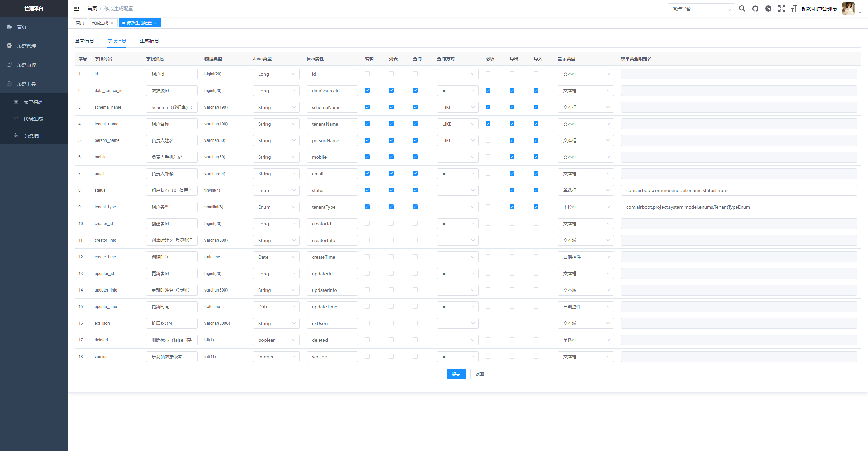
Task: Open the GitHub source icon
Action: (x=755, y=8)
